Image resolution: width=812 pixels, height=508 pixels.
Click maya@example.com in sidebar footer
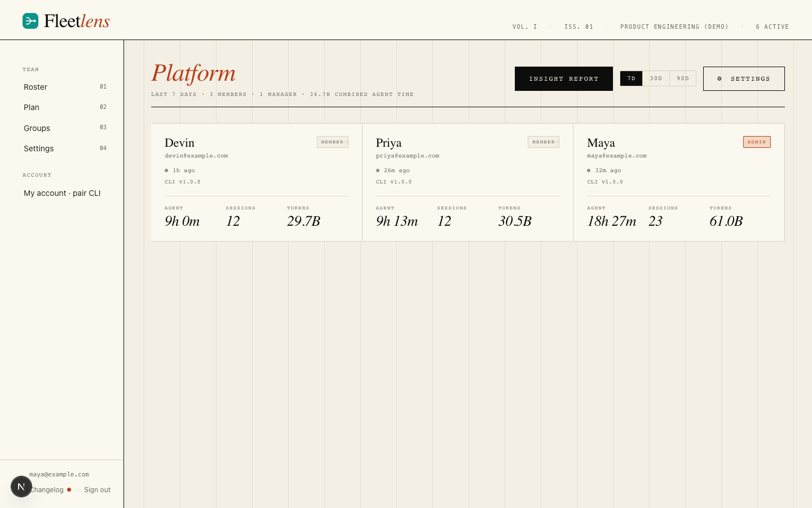pos(59,475)
